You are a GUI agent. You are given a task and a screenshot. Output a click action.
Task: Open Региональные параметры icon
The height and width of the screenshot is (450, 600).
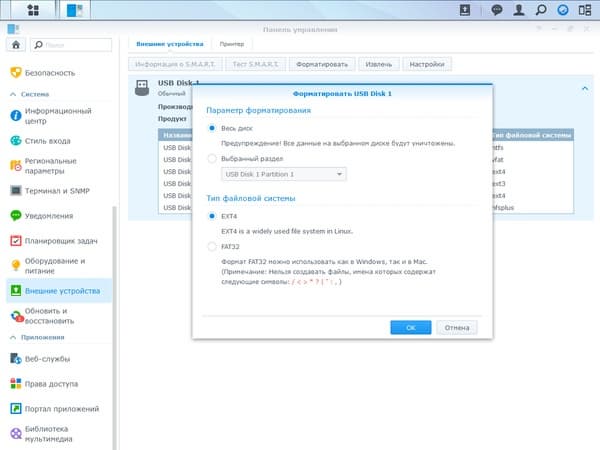tap(16, 166)
